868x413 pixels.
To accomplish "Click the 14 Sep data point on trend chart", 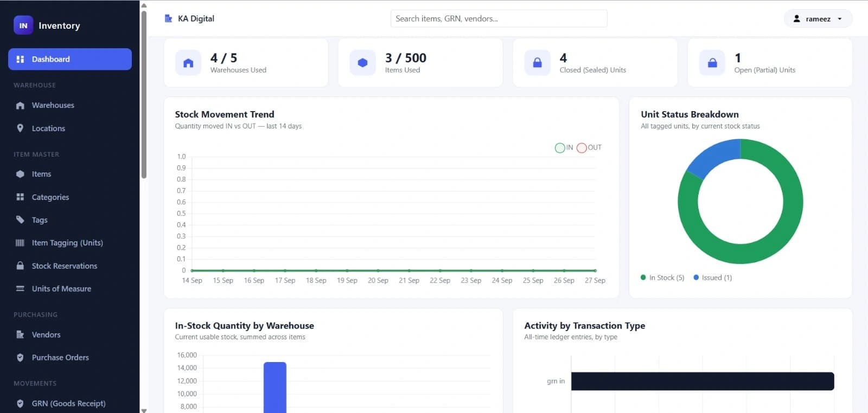I will click(x=192, y=270).
